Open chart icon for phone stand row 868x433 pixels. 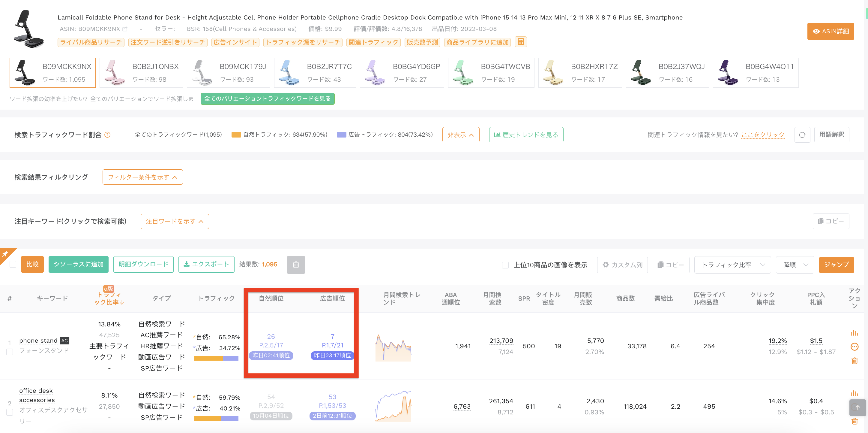pos(854,333)
